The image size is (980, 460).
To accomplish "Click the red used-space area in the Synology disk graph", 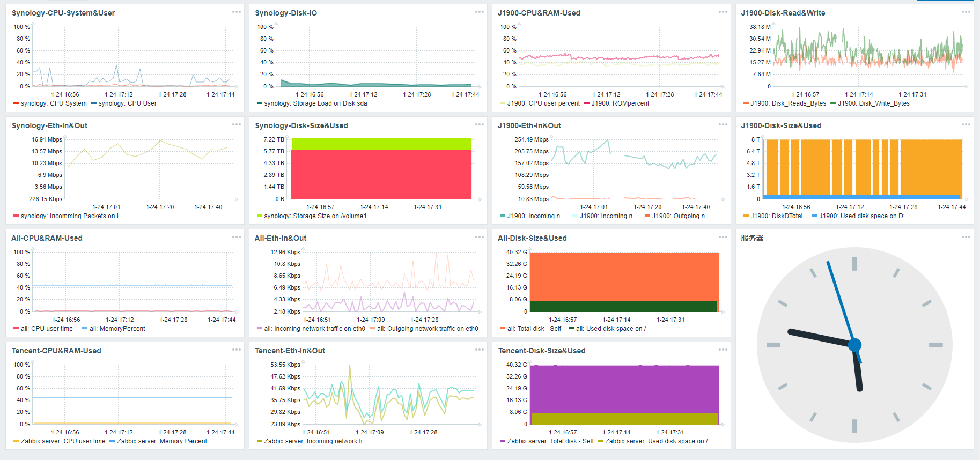I will click(x=381, y=174).
